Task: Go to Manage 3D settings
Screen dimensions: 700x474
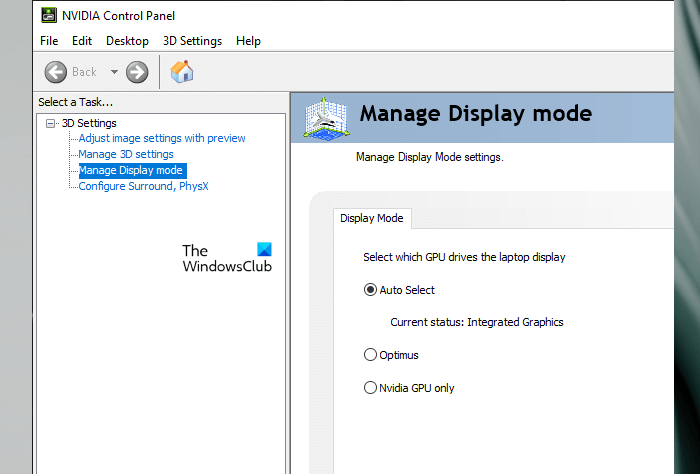Action: pos(126,154)
